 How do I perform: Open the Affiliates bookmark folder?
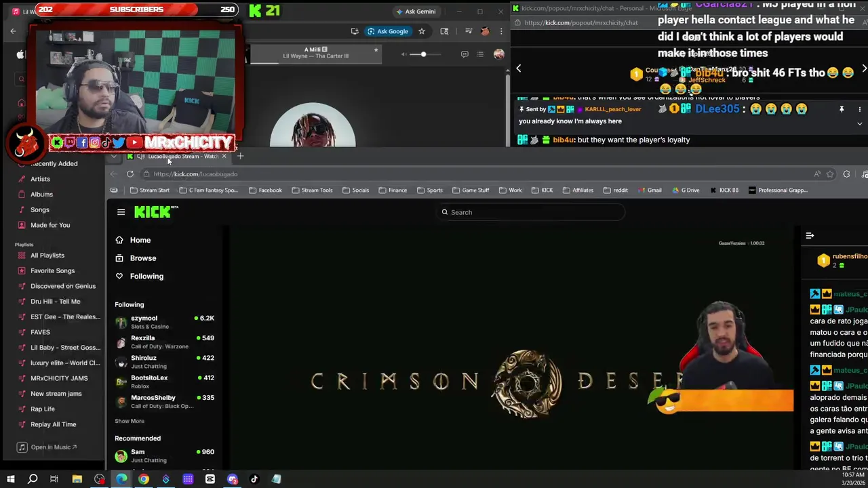point(578,190)
